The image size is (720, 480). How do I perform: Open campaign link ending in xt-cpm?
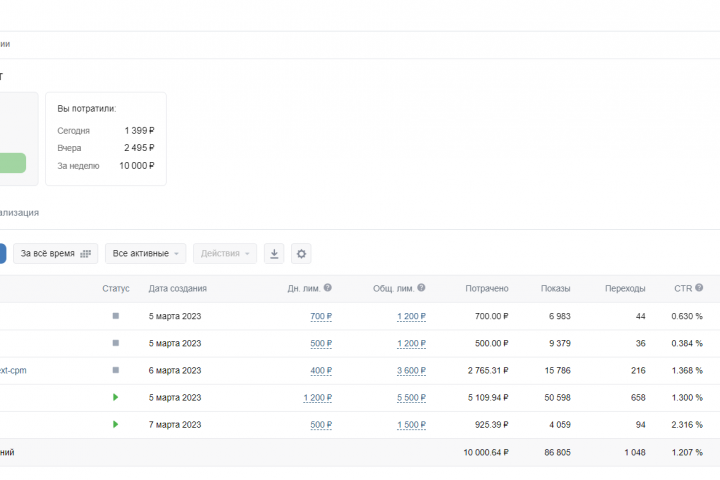coord(13,370)
